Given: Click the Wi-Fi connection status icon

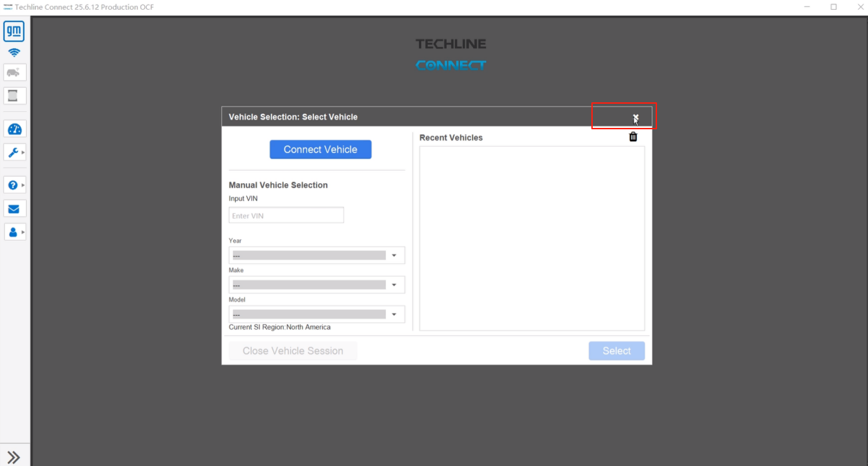Looking at the screenshot, I should click(x=14, y=53).
